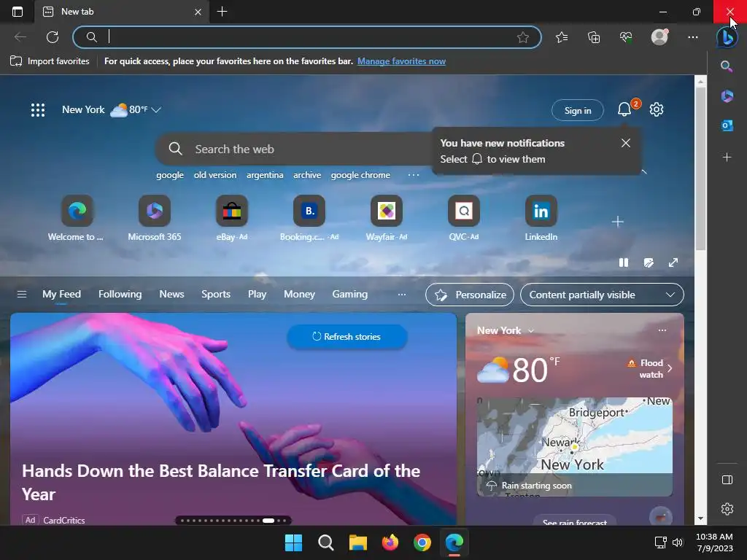Select the 'old version' search suggestion
Image resolution: width=747 pixels, height=560 pixels.
(215, 175)
